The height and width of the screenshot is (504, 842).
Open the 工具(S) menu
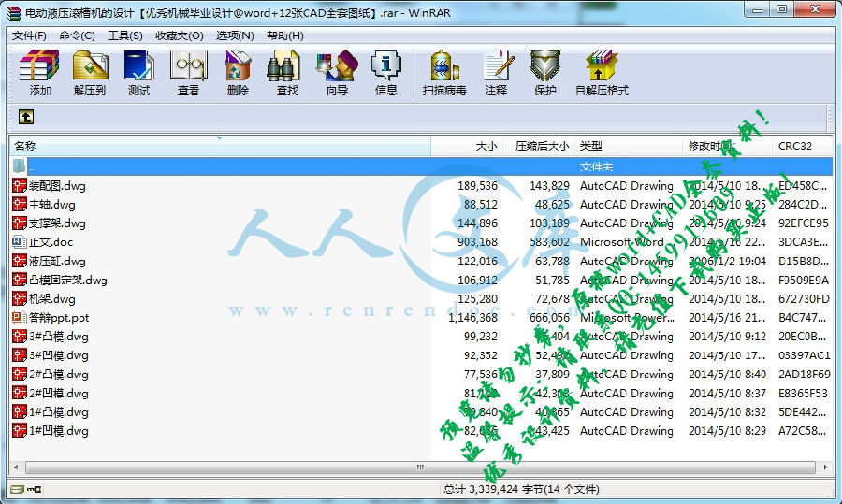coord(125,36)
